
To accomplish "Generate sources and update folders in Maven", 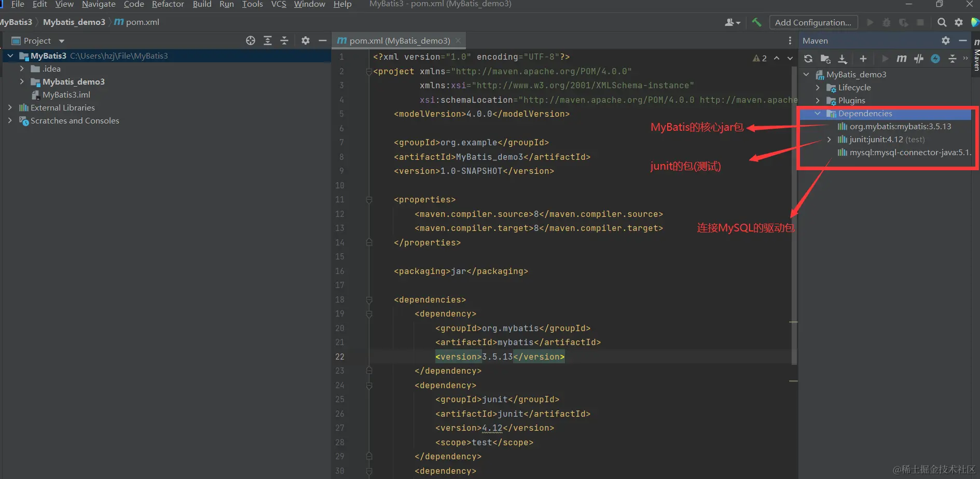I will click(825, 59).
